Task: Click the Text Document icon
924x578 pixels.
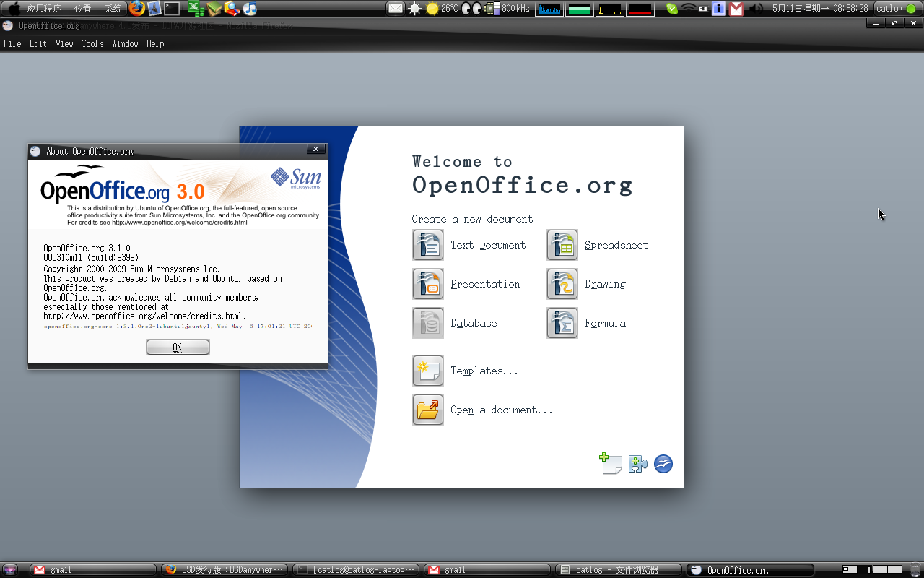Action: tap(428, 245)
